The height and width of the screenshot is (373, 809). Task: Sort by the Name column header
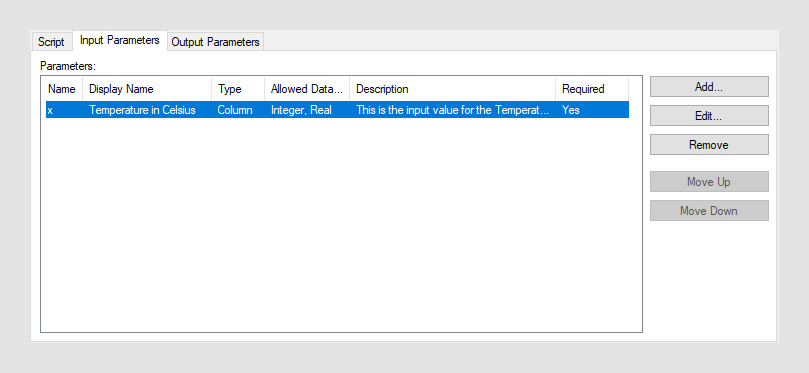coord(62,89)
